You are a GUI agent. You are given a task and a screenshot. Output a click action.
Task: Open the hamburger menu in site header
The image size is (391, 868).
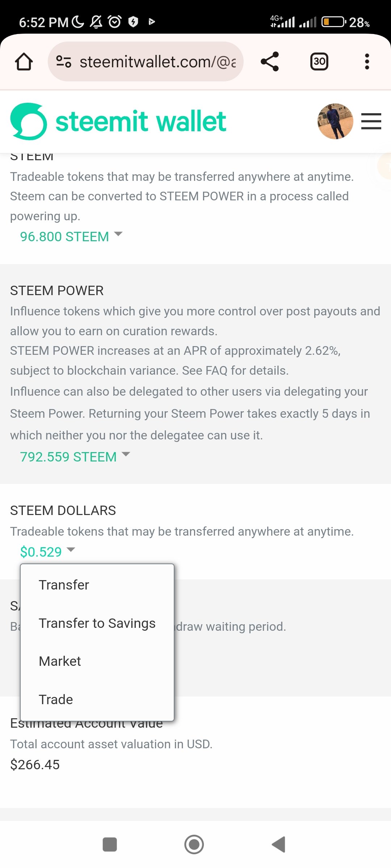[x=371, y=121]
